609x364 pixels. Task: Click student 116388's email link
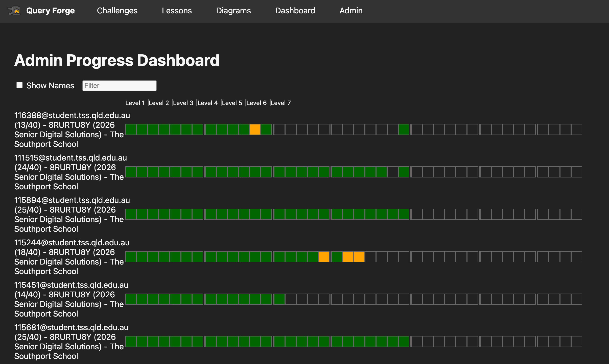click(x=72, y=115)
